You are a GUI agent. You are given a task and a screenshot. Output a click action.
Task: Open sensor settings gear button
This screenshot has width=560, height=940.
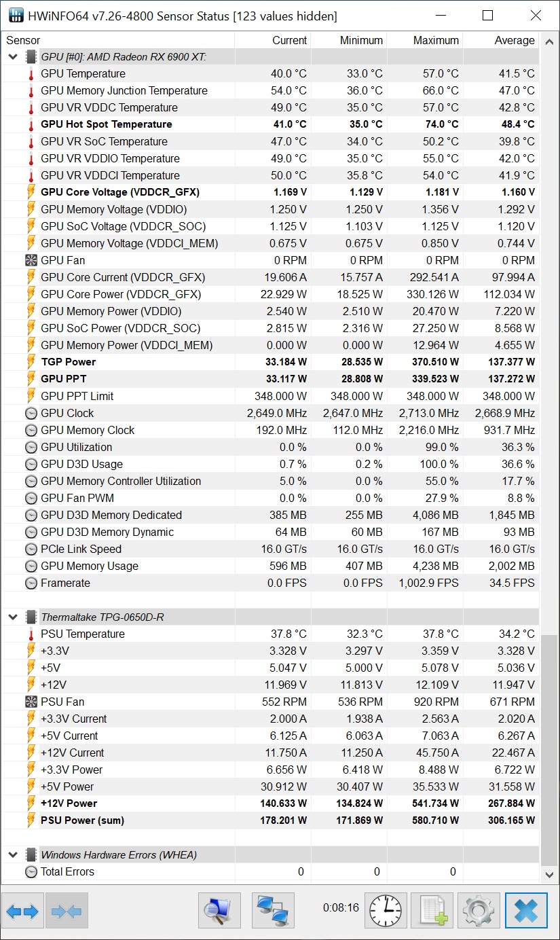pos(479,910)
